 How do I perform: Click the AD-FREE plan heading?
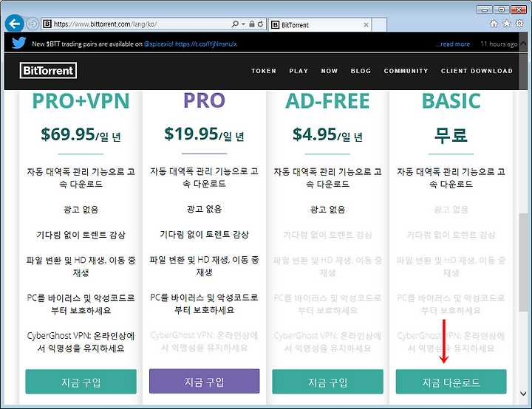pyautogui.click(x=327, y=100)
